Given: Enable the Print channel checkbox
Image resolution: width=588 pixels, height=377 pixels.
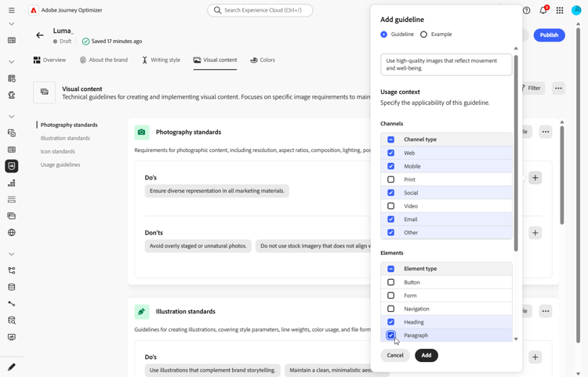Looking at the screenshot, I should [x=391, y=179].
